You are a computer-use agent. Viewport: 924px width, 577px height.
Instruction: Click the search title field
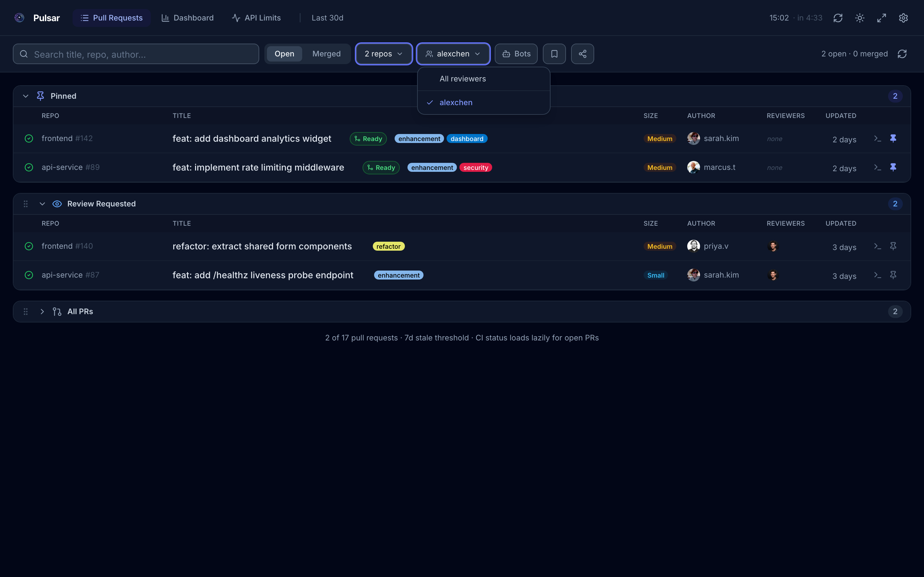pyautogui.click(x=135, y=54)
